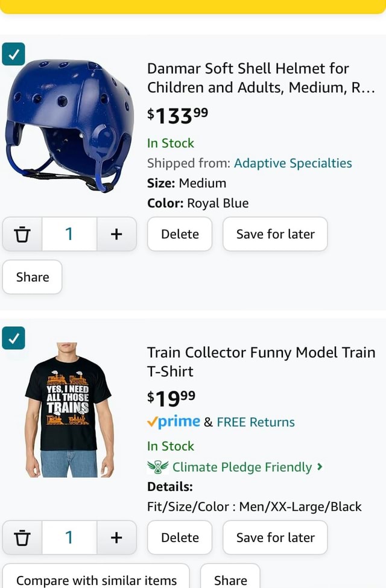
Task: Uncheck the Train T-Shirt item checkbox
Action: [x=13, y=338]
